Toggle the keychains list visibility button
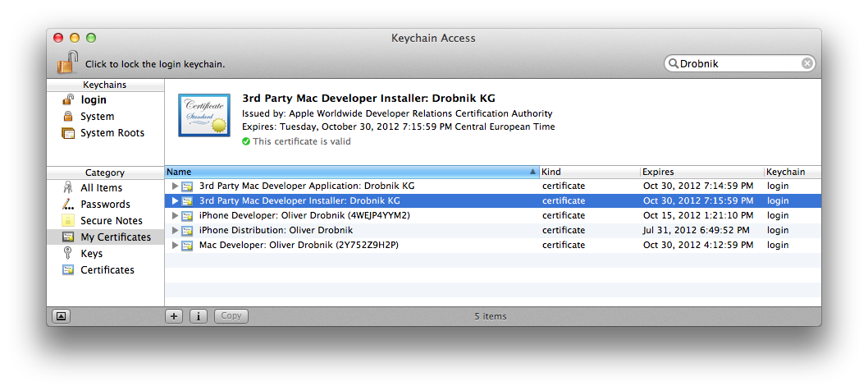This screenshot has width=868, height=391. coord(61,316)
